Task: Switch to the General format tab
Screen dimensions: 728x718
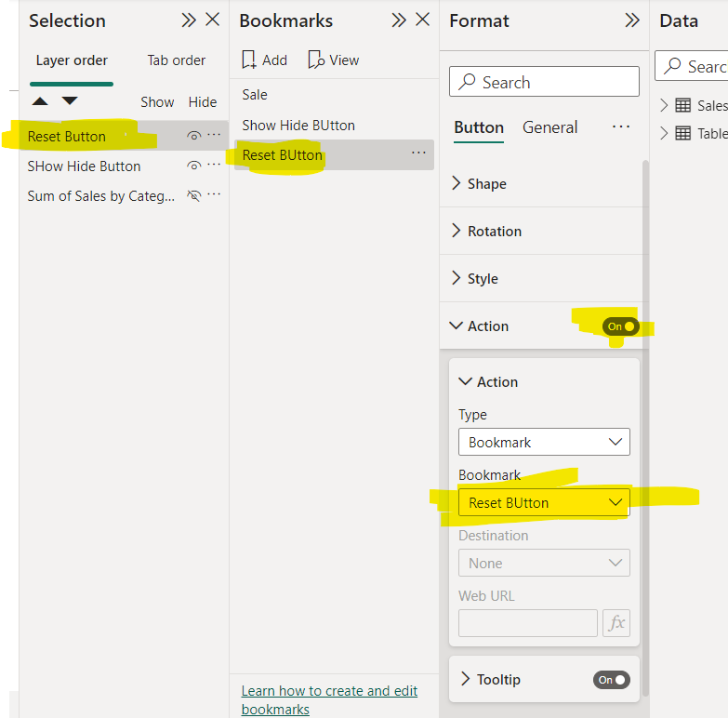Action: click(549, 127)
